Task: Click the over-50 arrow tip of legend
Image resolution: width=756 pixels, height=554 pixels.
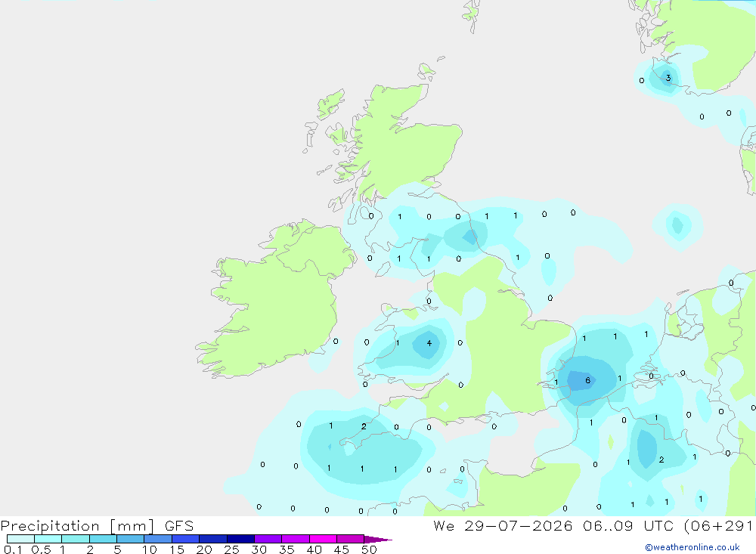Action: [x=377, y=540]
